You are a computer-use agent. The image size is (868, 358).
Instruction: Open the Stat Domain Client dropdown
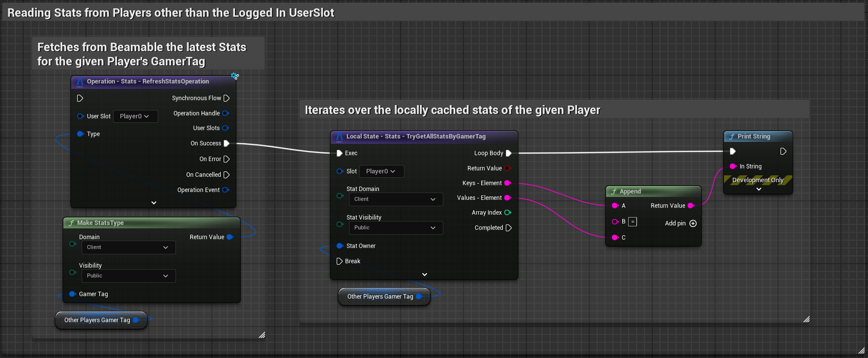(x=395, y=199)
